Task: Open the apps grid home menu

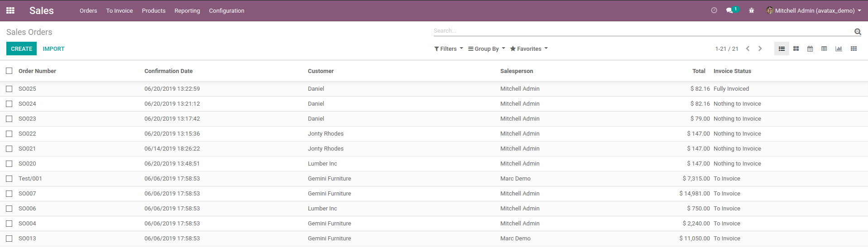Action: tap(10, 10)
